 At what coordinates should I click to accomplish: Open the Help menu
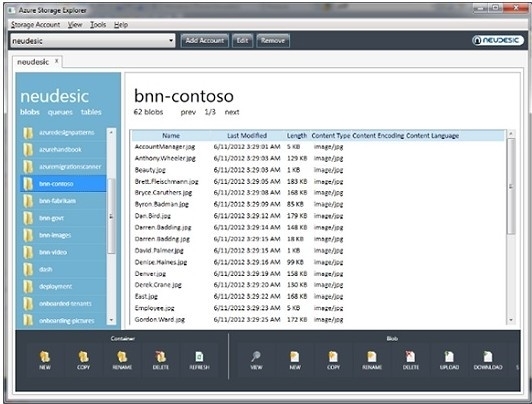[x=121, y=25]
